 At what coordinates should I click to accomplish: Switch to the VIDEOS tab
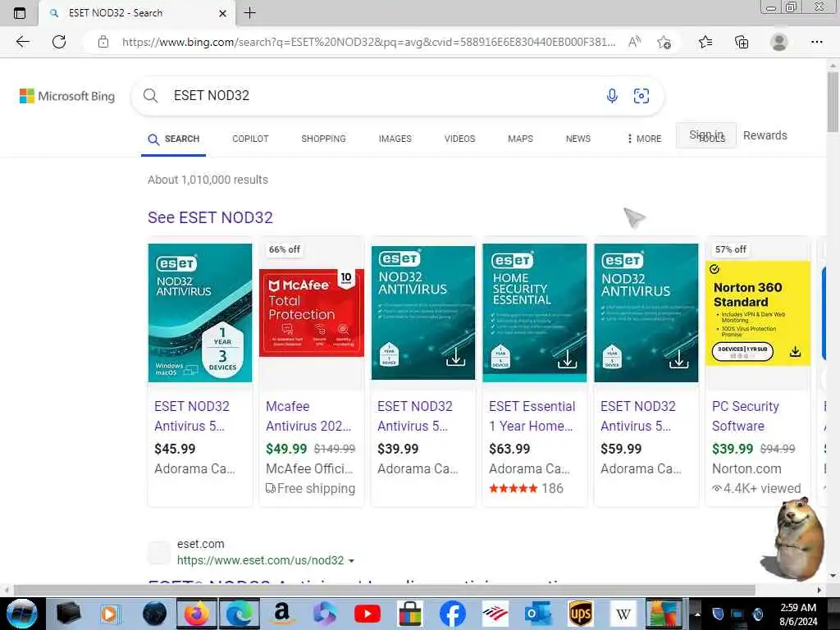(459, 139)
